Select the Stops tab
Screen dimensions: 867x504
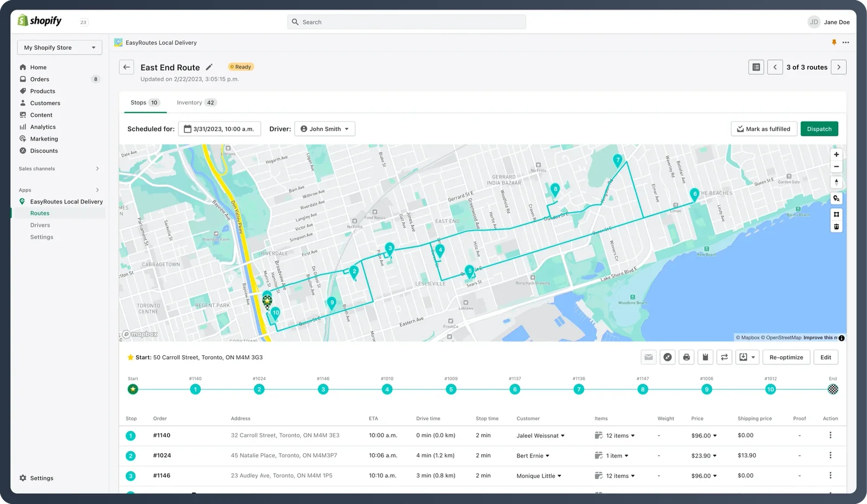point(145,102)
